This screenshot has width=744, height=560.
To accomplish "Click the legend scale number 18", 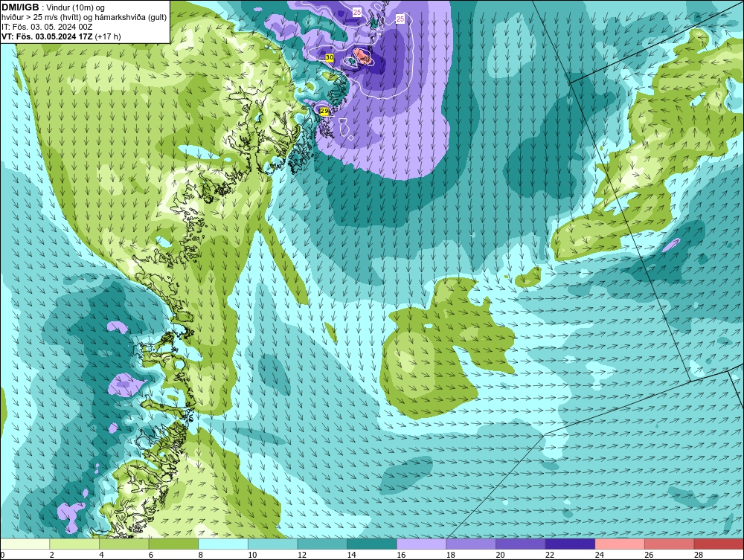I will [x=451, y=556].
